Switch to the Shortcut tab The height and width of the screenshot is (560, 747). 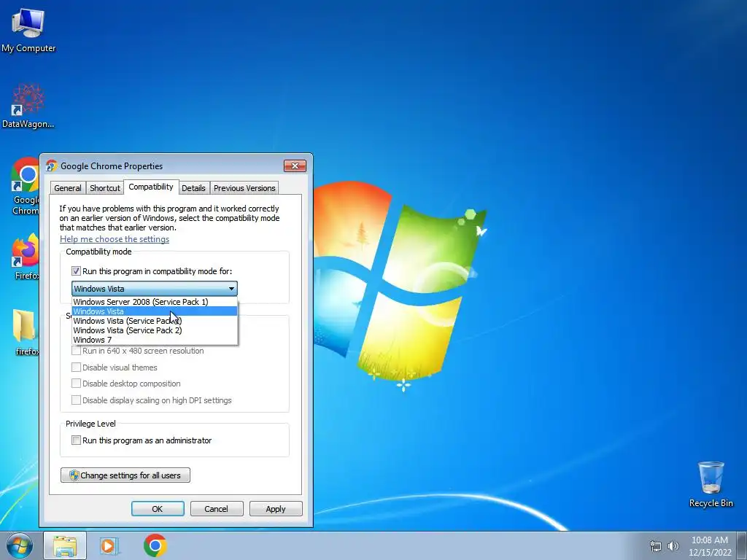pyautogui.click(x=105, y=188)
